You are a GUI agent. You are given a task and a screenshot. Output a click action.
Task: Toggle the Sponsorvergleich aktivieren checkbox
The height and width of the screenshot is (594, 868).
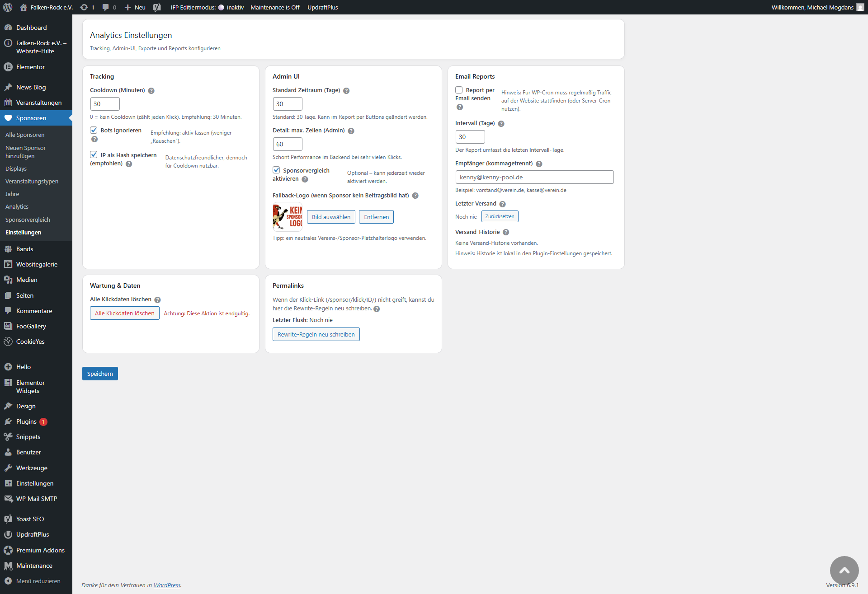pos(276,170)
